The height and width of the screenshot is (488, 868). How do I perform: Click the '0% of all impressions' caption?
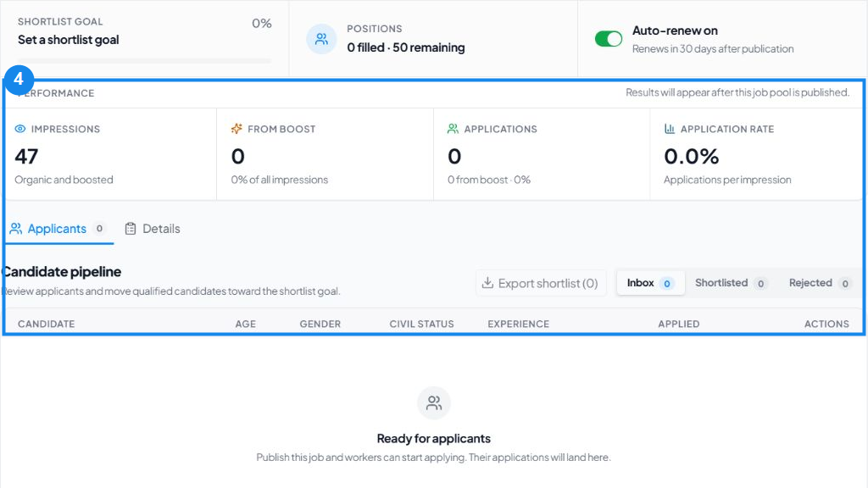pyautogui.click(x=280, y=180)
